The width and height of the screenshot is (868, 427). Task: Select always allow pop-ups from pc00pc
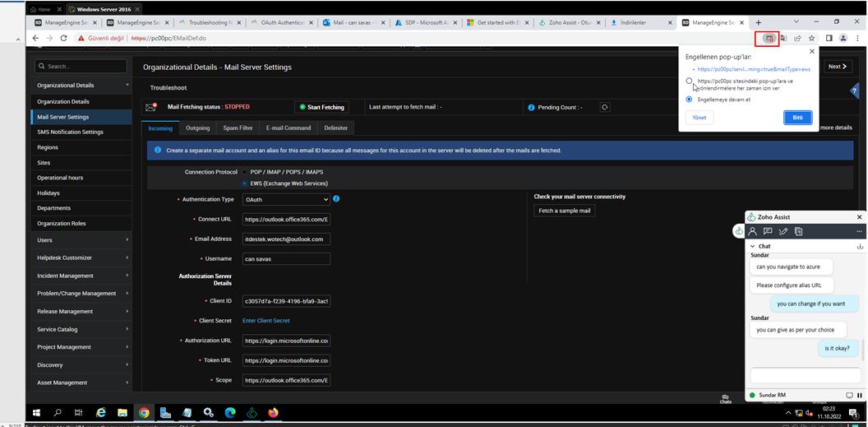pos(689,81)
